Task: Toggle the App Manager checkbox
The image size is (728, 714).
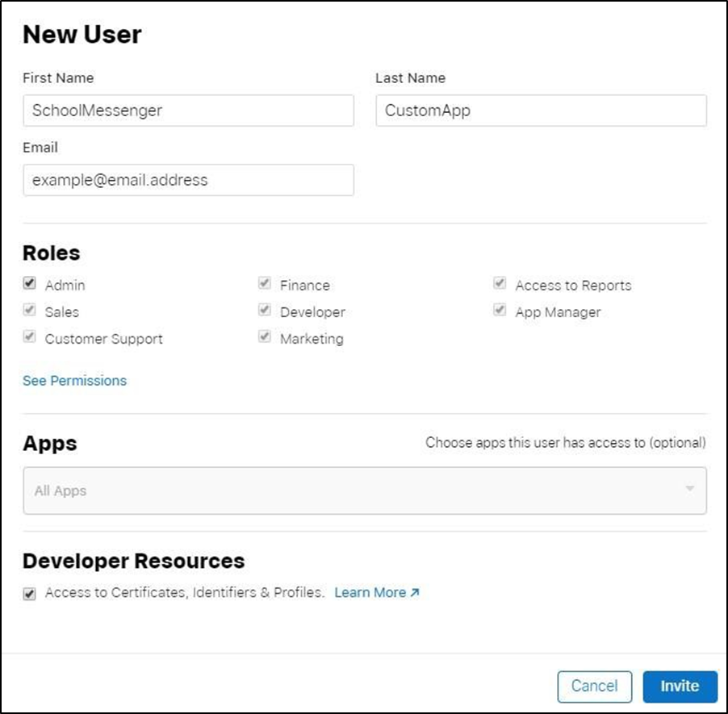Action: click(x=499, y=310)
